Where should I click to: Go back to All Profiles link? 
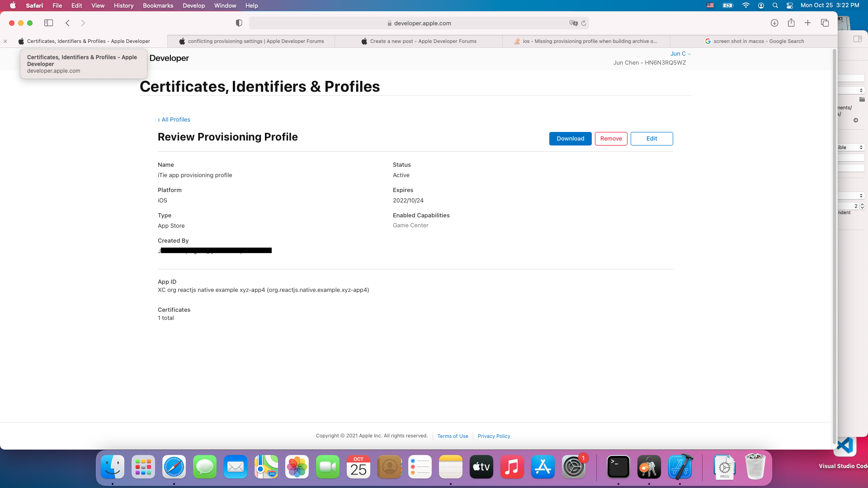point(174,120)
